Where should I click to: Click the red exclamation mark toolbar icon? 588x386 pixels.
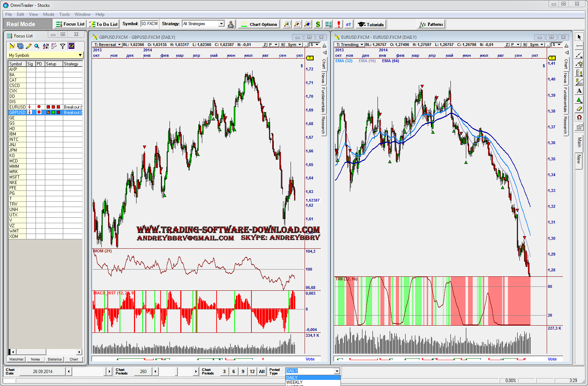(338, 24)
